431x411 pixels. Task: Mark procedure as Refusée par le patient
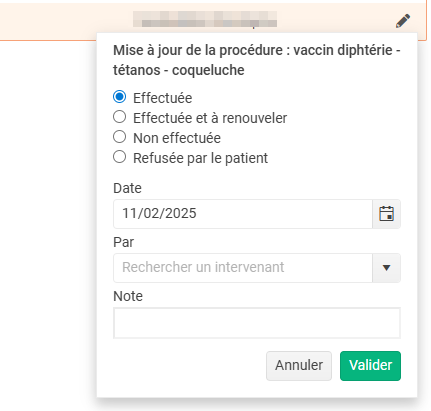coord(119,157)
